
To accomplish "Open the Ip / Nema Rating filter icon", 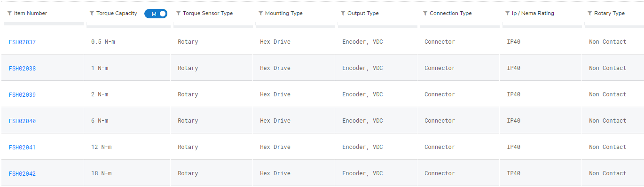I will [507, 13].
